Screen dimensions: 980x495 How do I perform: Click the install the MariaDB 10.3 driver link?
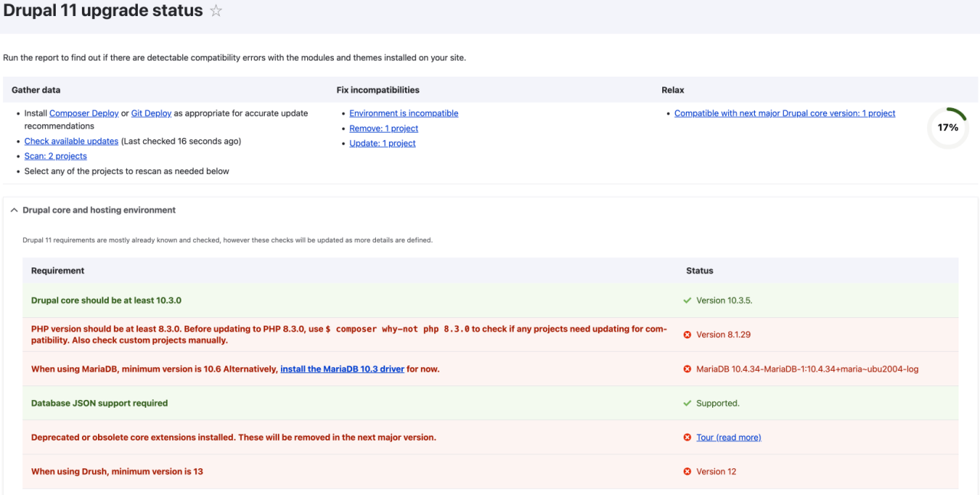point(342,369)
